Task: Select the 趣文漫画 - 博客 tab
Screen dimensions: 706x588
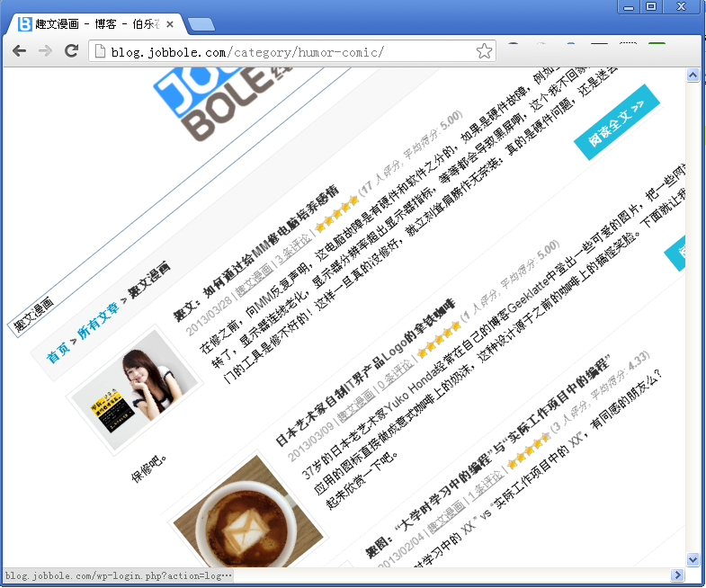Action: click(x=95, y=24)
